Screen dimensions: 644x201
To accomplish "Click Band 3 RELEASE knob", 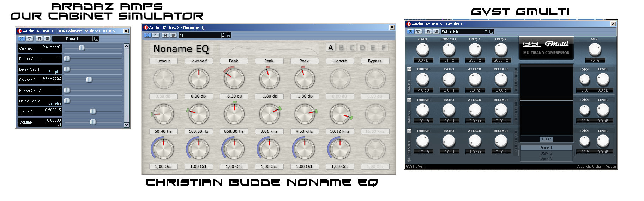I will [x=501, y=141].
